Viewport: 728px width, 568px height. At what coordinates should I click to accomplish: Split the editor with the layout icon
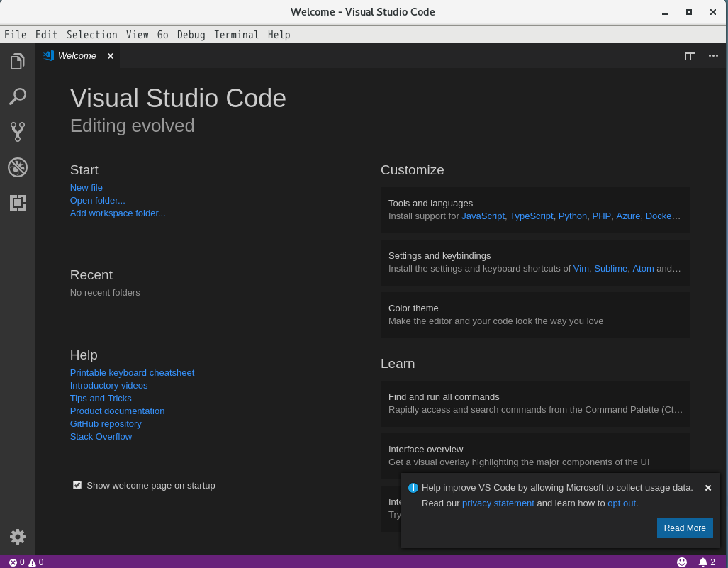(x=690, y=55)
